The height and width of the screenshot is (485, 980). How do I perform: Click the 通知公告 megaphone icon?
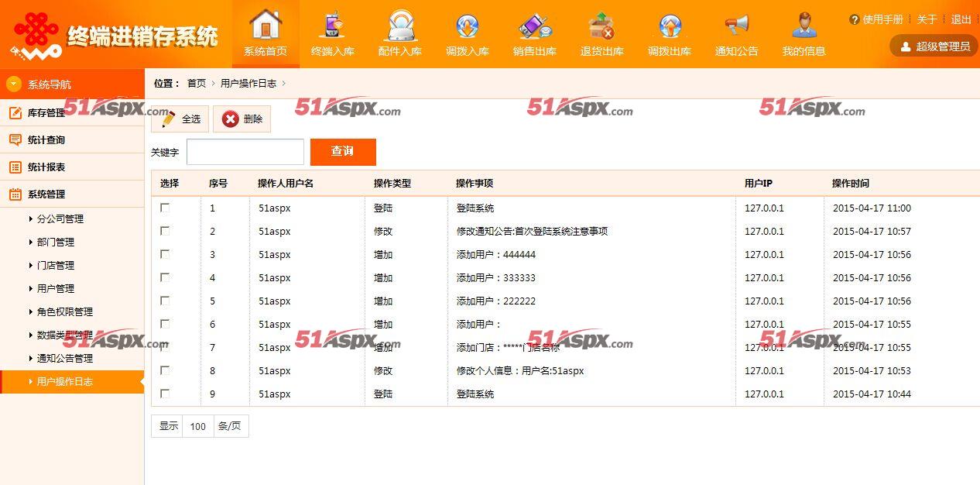click(x=736, y=26)
